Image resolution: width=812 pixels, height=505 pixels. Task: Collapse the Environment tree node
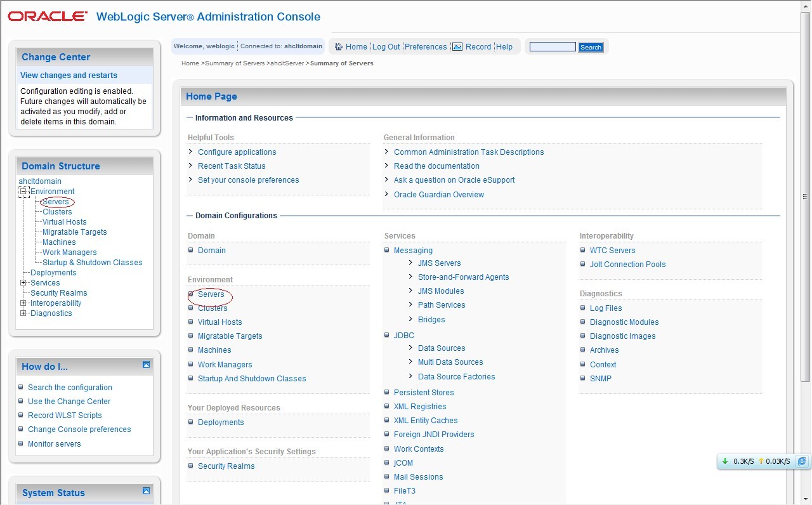[x=23, y=192]
